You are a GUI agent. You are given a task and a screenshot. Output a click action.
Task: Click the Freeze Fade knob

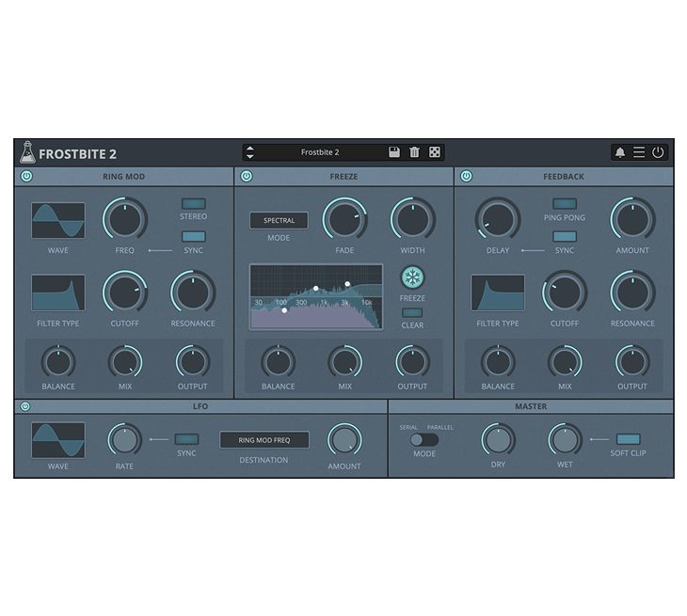344,219
